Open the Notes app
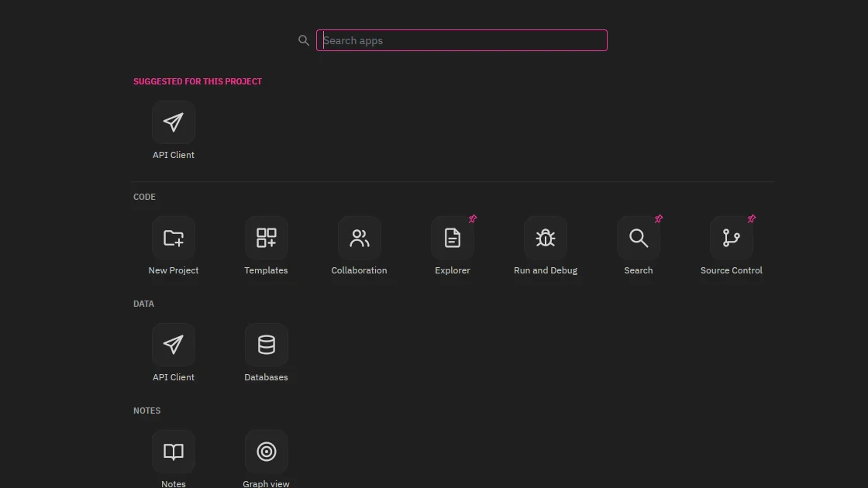Screen dimensions: 868x488 174,452
